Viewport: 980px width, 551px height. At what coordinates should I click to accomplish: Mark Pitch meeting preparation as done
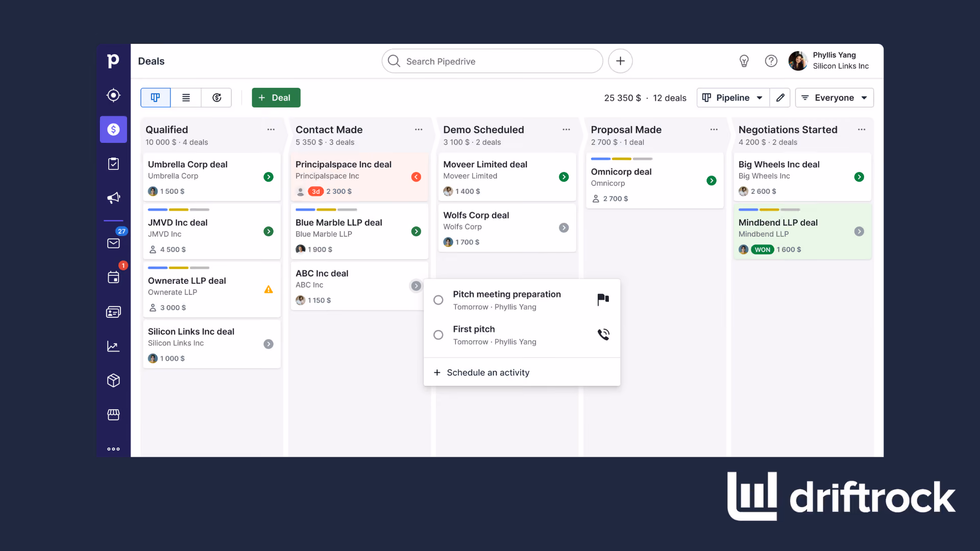point(438,300)
